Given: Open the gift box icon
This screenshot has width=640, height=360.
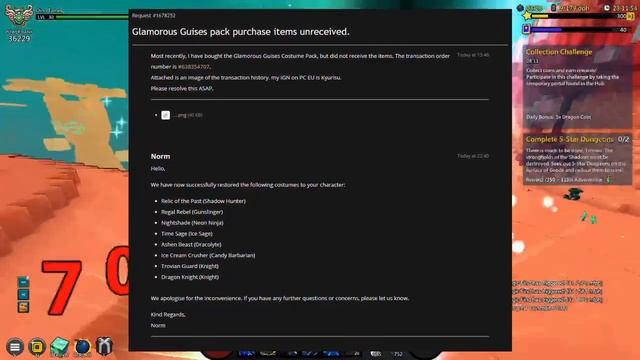Looking at the screenshot, I should tap(104, 346).
